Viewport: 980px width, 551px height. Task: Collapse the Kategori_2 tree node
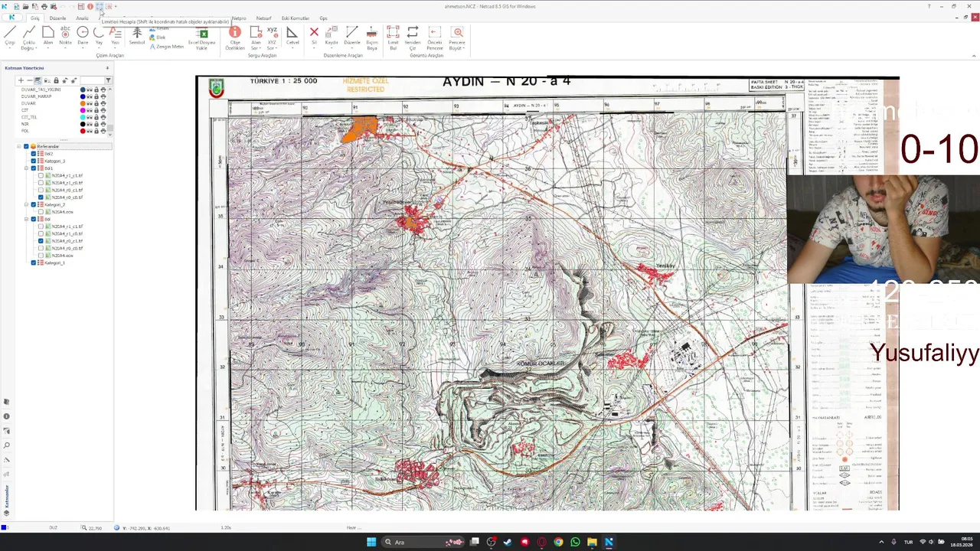tap(26, 204)
